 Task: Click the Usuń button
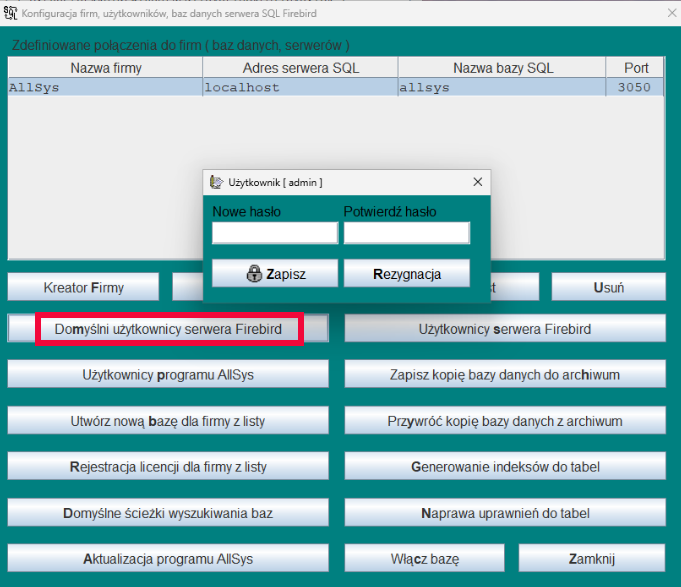(x=608, y=287)
